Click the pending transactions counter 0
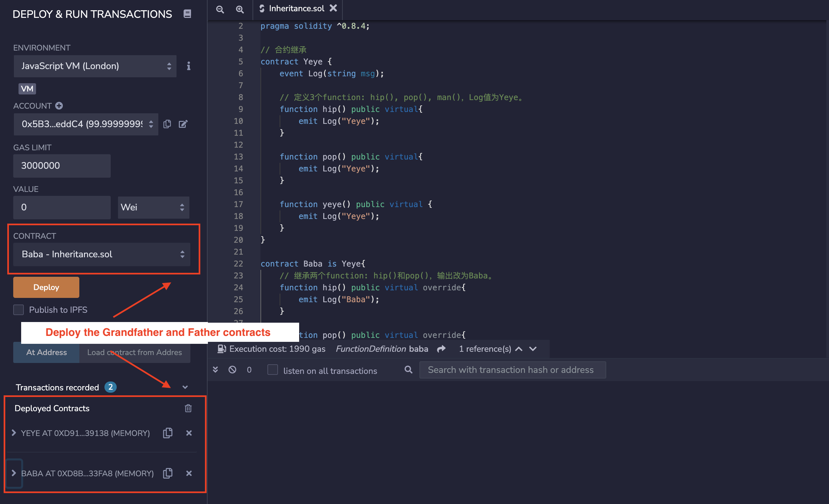The height and width of the screenshot is (504, 829). pos(249,370)
